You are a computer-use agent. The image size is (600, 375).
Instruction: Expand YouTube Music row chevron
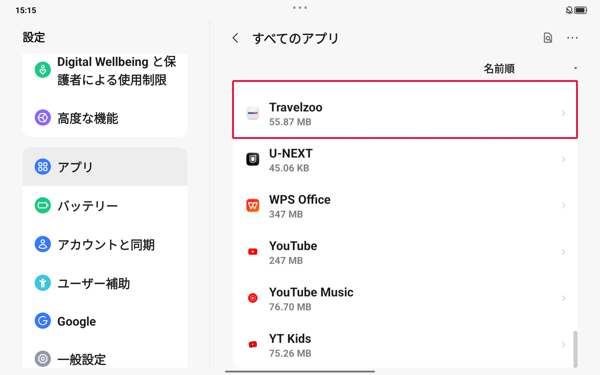pos(563,298)
